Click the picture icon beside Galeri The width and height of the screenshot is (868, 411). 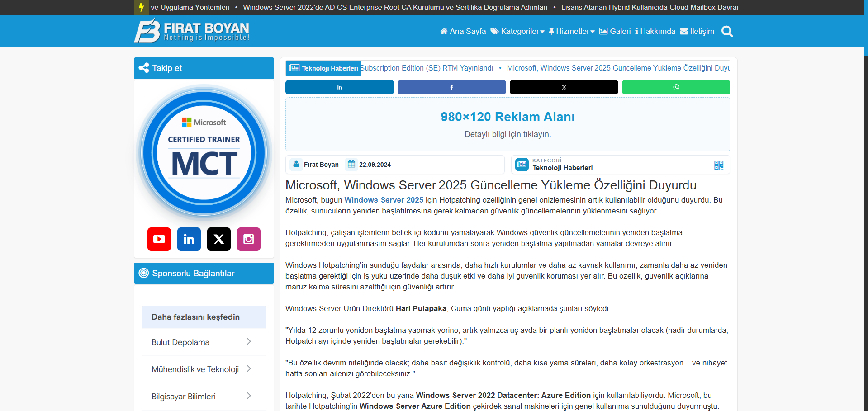603,31
